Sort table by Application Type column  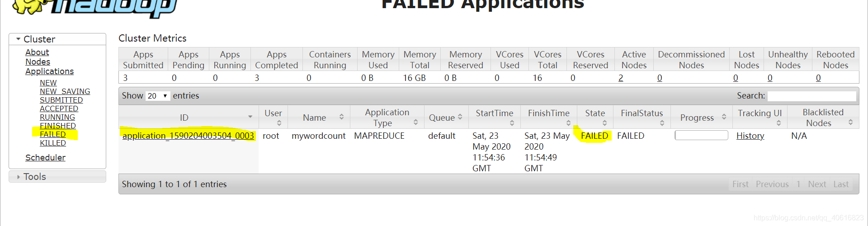point(387,118)
